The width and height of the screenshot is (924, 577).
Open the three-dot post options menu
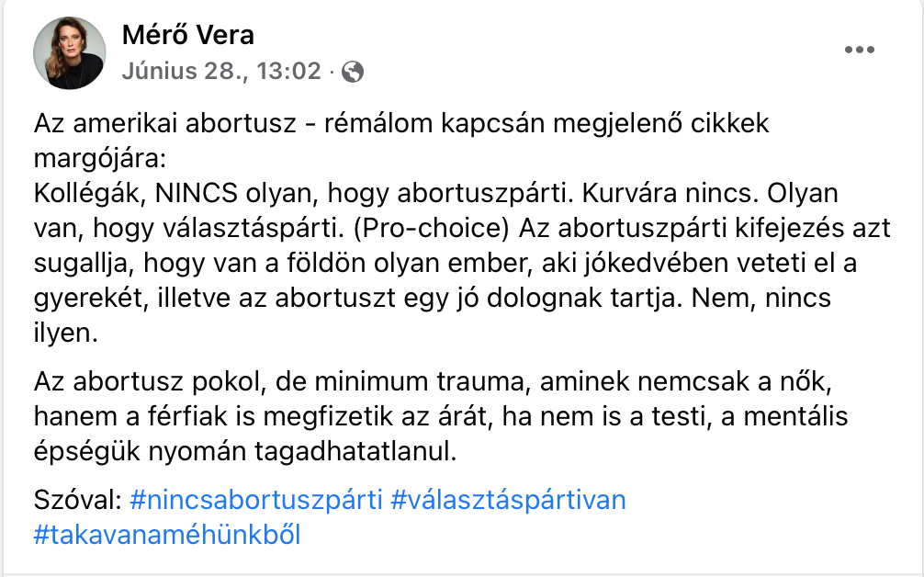[x=859, y=51]
